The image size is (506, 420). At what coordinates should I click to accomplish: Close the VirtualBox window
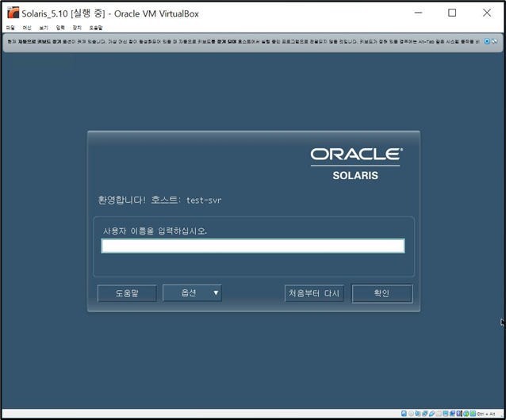[x=487, y=13]
